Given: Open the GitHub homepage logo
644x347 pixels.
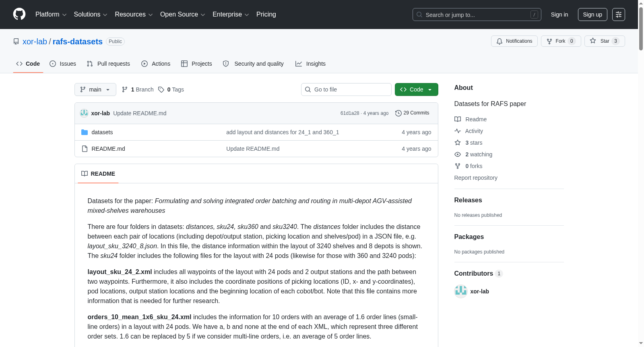Looking at the screenshot, I should [19, 14].
